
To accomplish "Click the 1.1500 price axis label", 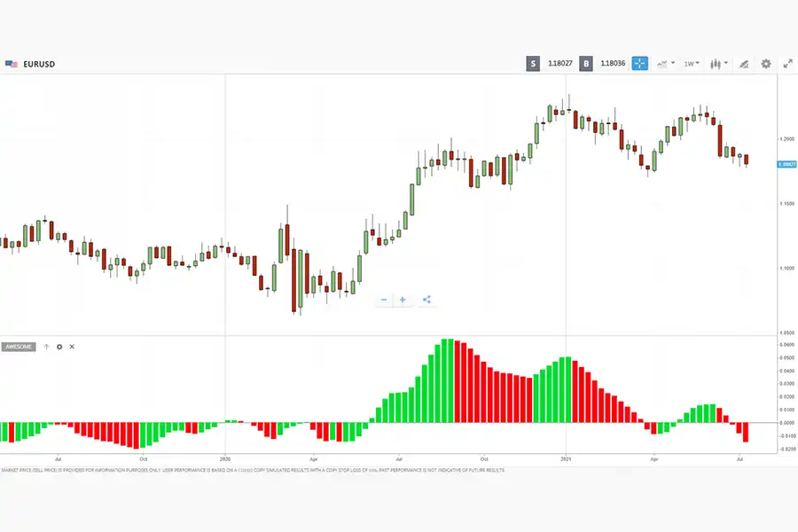I will 786,204.
